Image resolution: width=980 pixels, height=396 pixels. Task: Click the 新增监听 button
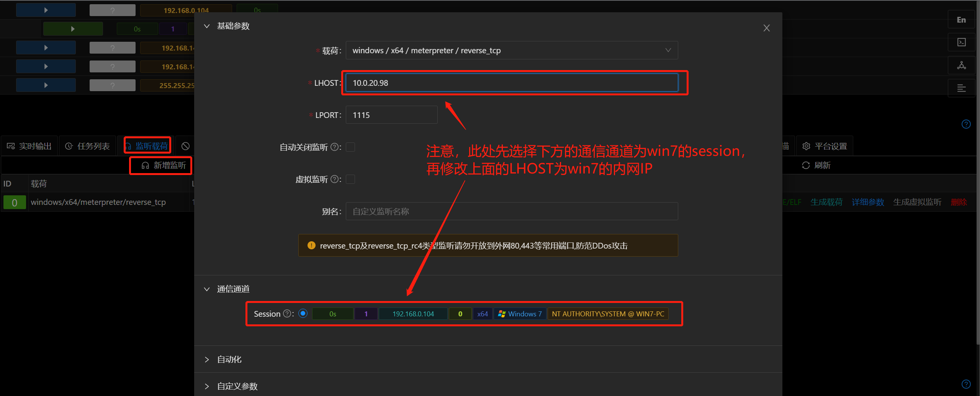[x=164, y=165]
